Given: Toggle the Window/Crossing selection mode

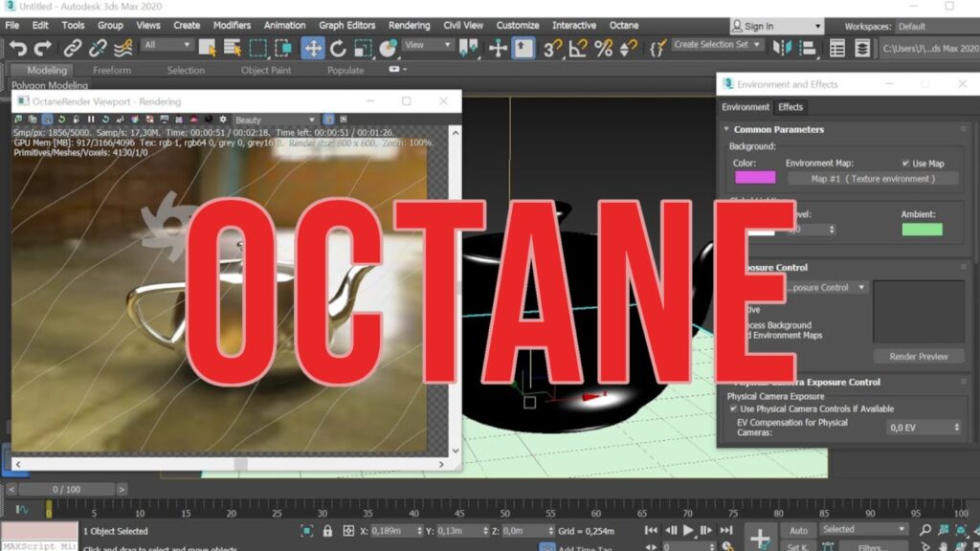Looking at the screenshot, I should pos(283,48).
